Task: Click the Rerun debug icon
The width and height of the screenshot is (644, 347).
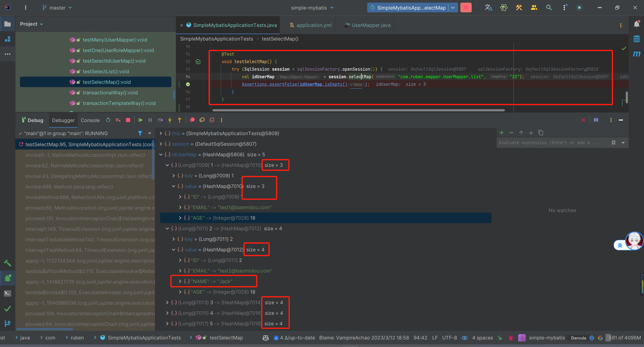Action: click(x=108, y=120)
